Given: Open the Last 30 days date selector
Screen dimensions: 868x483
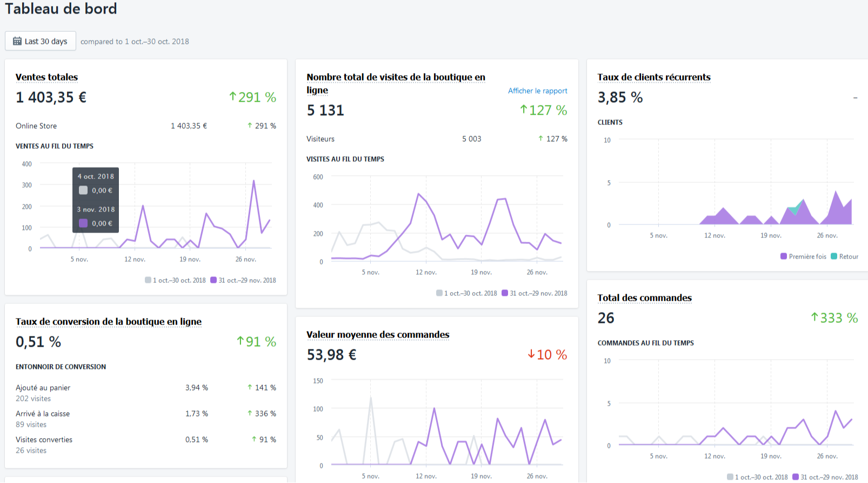Looking at the screenshot, I should point(41,41).
